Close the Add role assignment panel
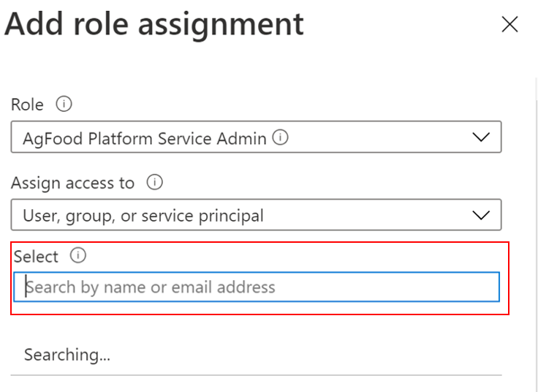 (x=509, y=24)
